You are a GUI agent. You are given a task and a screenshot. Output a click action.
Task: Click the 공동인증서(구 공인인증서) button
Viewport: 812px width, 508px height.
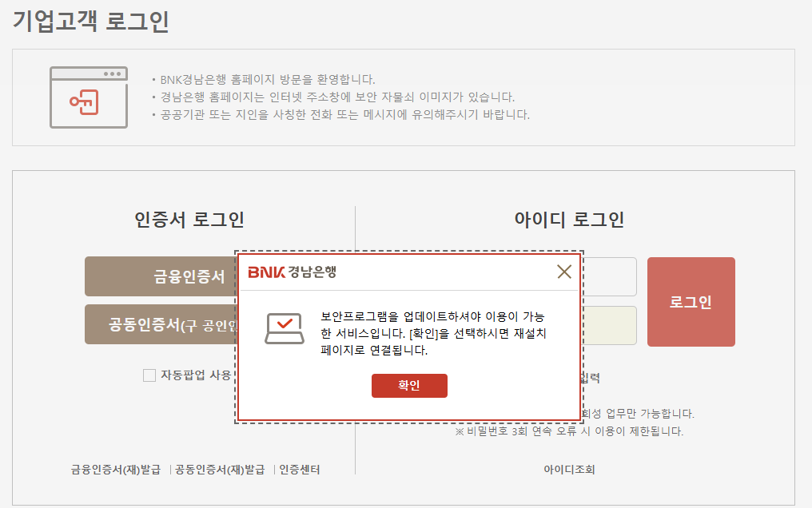(161, 324)
